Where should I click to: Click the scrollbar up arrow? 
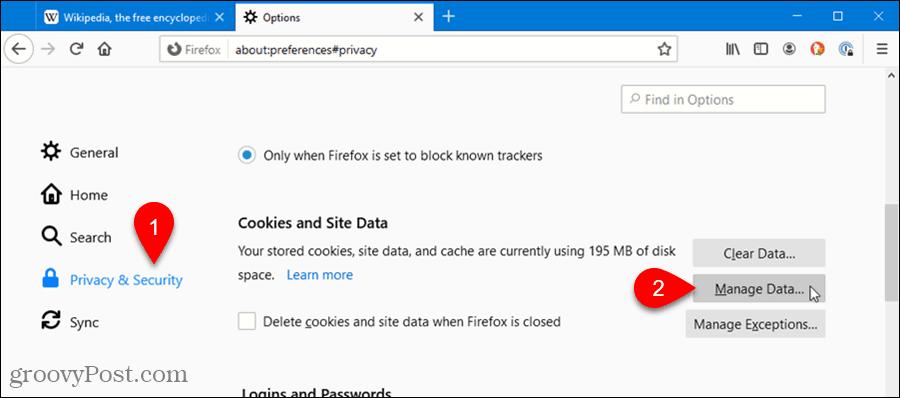tap(891, 75)
